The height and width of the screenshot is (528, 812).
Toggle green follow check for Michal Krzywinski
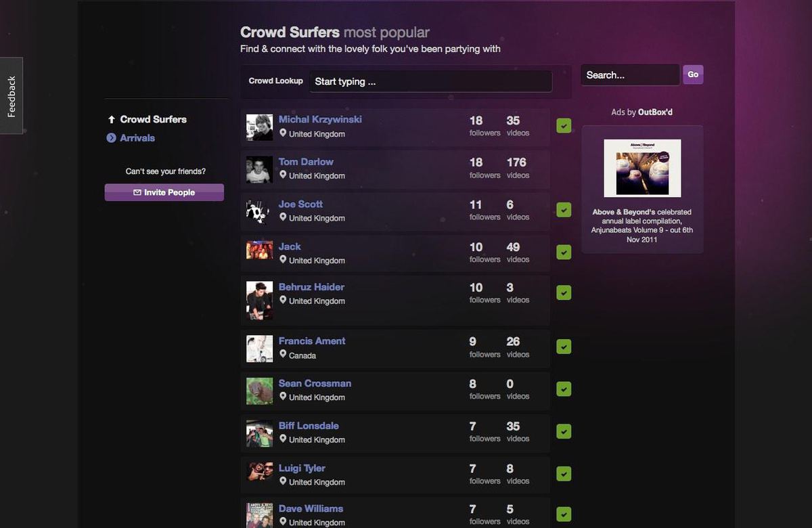564,126
